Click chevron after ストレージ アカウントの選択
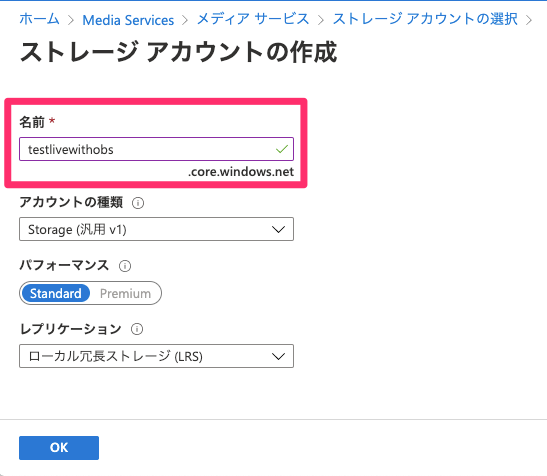 529,20
